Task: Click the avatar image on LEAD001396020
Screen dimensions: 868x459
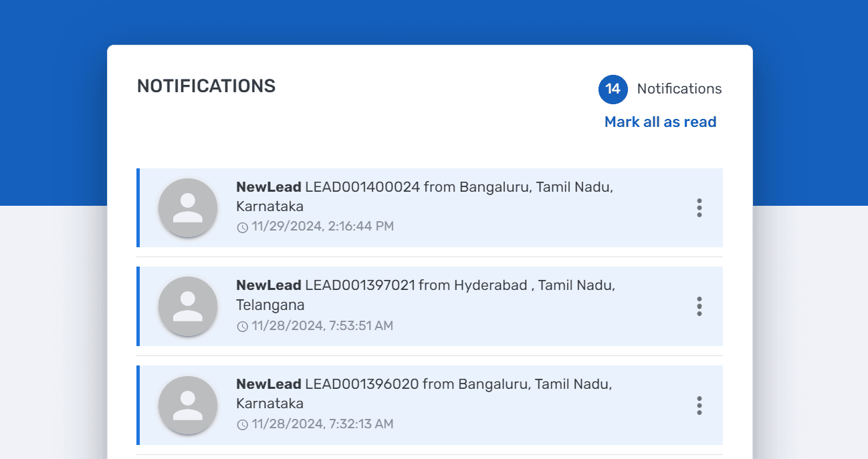Action: click(x=187, y=405)
